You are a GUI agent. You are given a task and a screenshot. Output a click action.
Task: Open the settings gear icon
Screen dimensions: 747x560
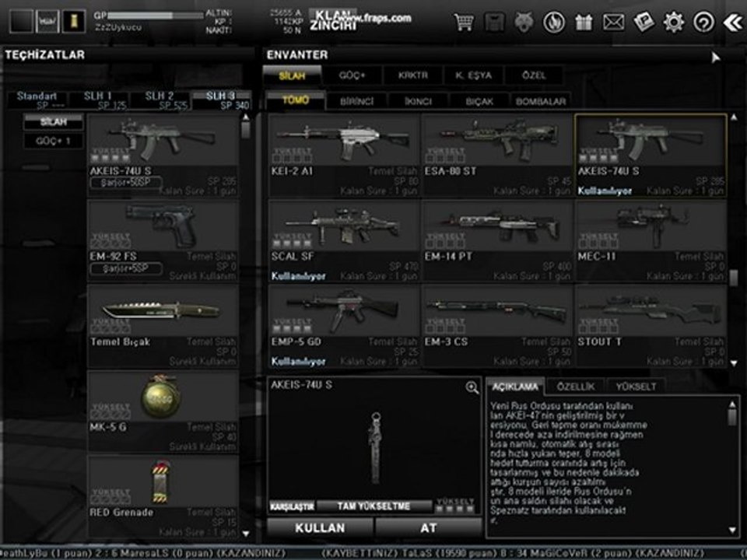[674, 22]
